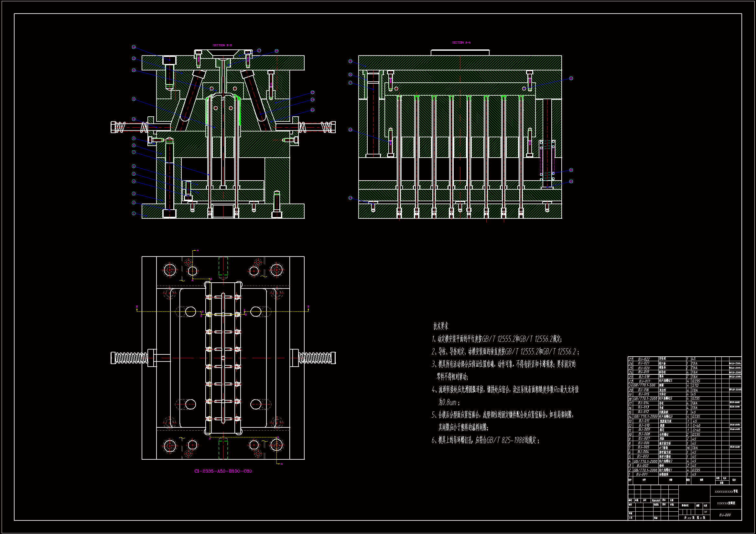
Task: Click part balloon number 10
Action: click(x=134, y=119)
